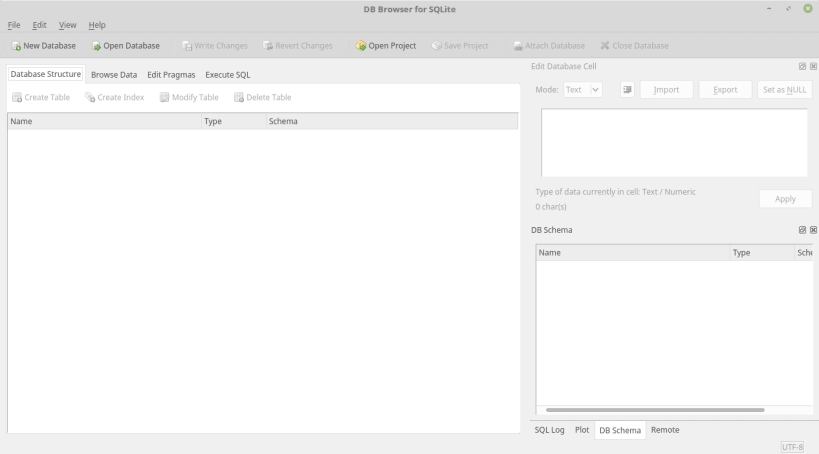Image resolution: width=819 pixels, height=454 pixels.
Task: Open the Mode dropdown showing Text
Action: coord(582,90)
